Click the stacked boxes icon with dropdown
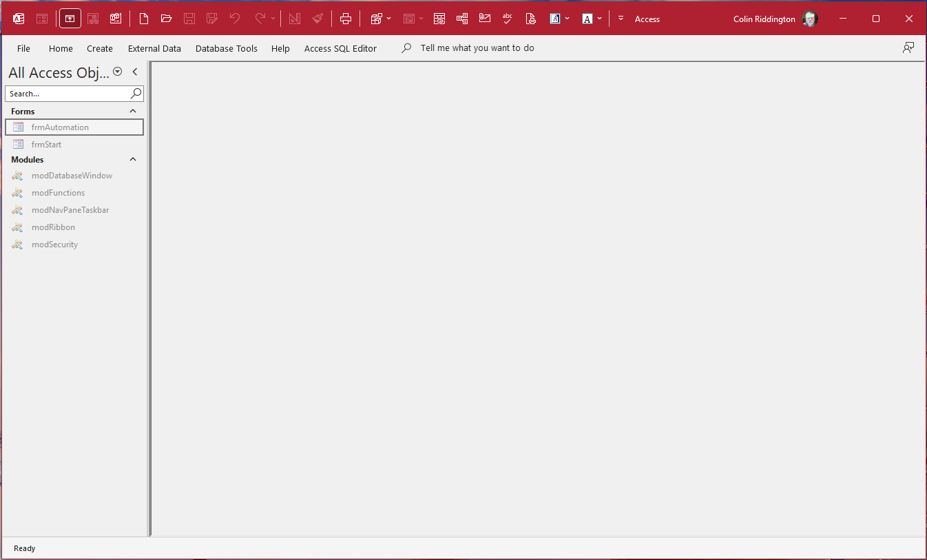 377,19
